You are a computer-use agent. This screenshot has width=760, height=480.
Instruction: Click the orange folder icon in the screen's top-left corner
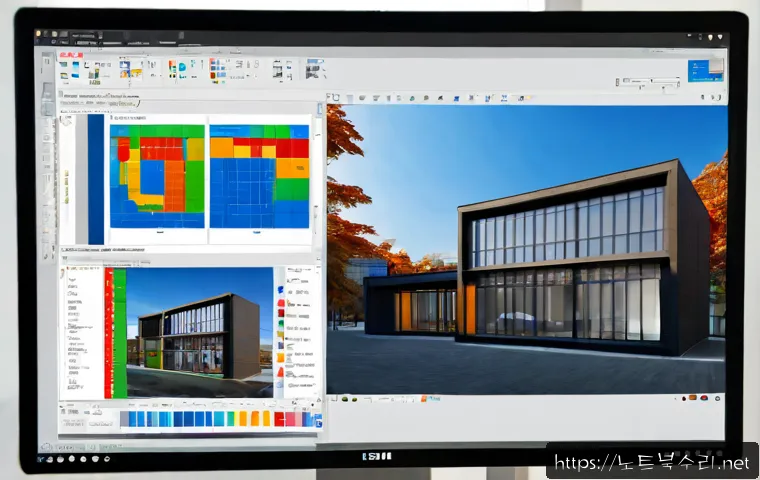pyautogui.click(x=38, y=34)
